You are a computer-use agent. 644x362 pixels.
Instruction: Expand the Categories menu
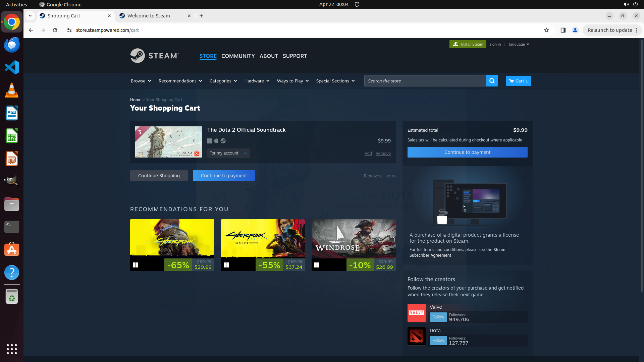[223, 81]
